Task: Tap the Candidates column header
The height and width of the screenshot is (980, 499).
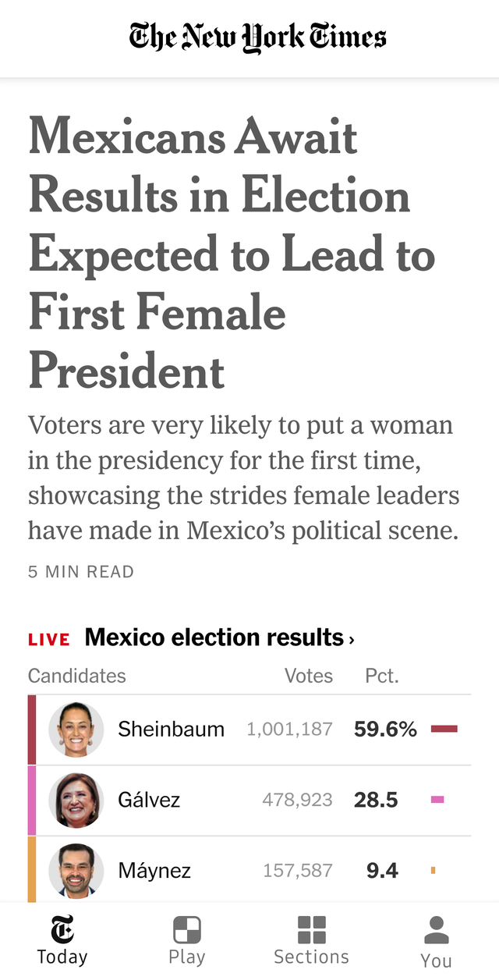Action: 76,676
